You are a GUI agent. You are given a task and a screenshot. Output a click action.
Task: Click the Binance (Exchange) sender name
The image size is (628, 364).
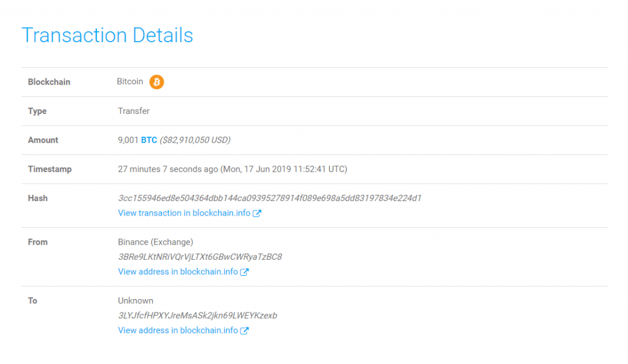click(155, 242)
